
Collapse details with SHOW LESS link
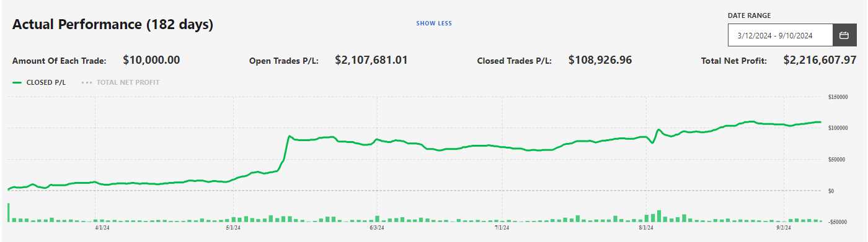tap(434, 24)
